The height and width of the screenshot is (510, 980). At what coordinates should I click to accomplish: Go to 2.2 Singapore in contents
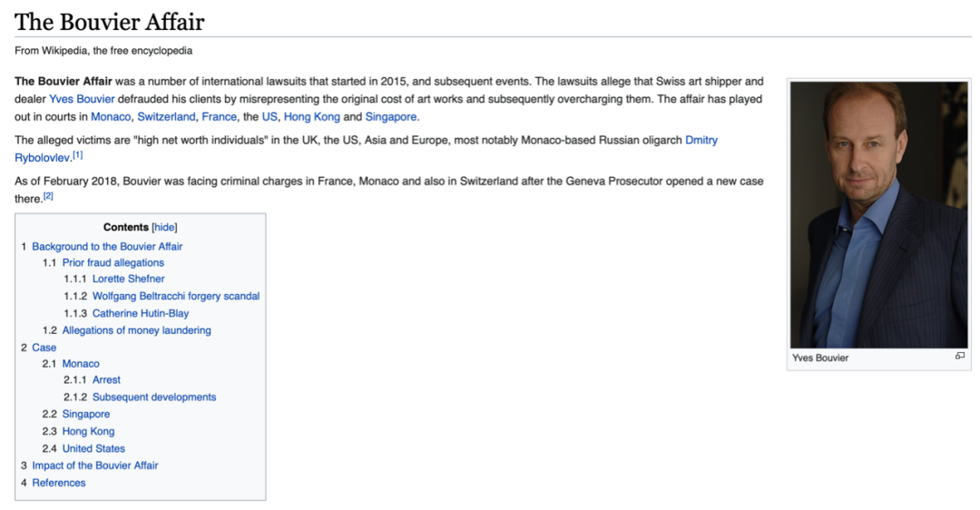tap(85, 415)
